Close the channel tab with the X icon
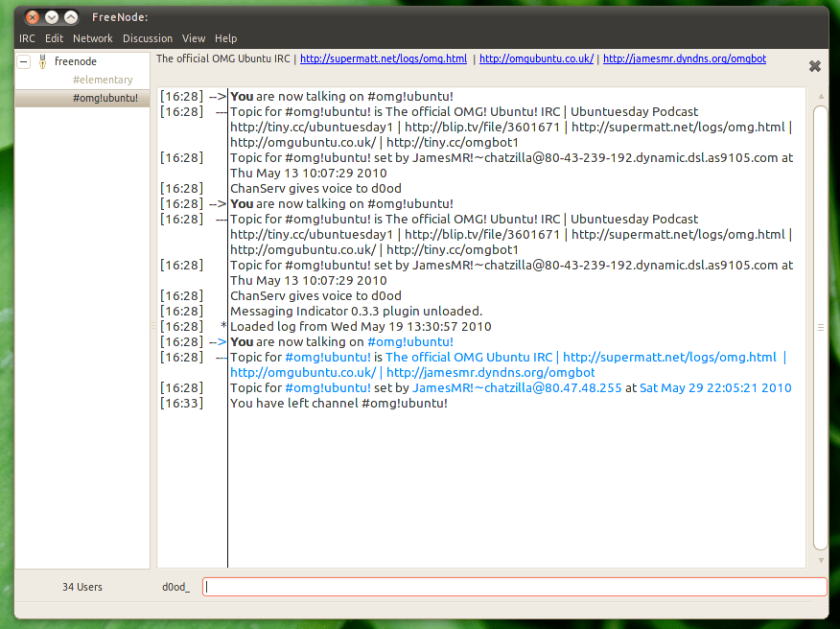 [x=815, y=66]
